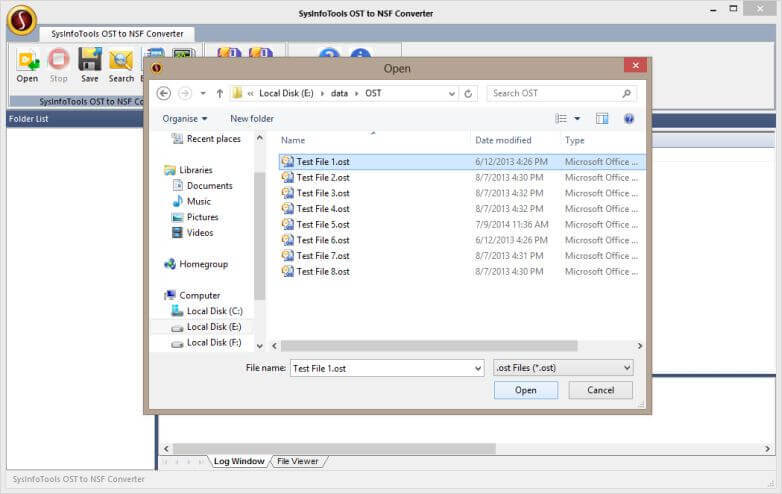The height and width of the screenshot is (494, 782).
Task: Select Test File 1.ost icon
Action: pyautogui.click(x=287, y=161)
